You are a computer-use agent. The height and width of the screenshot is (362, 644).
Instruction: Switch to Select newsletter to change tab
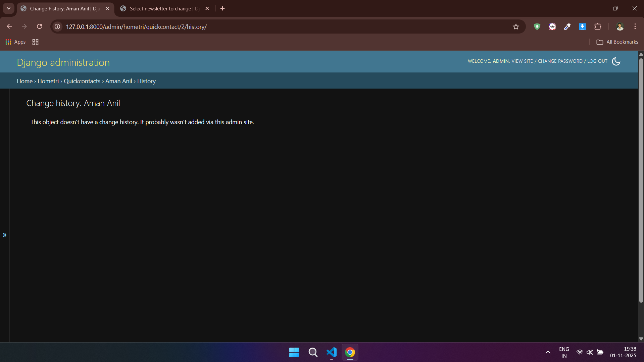coord(164,9)
